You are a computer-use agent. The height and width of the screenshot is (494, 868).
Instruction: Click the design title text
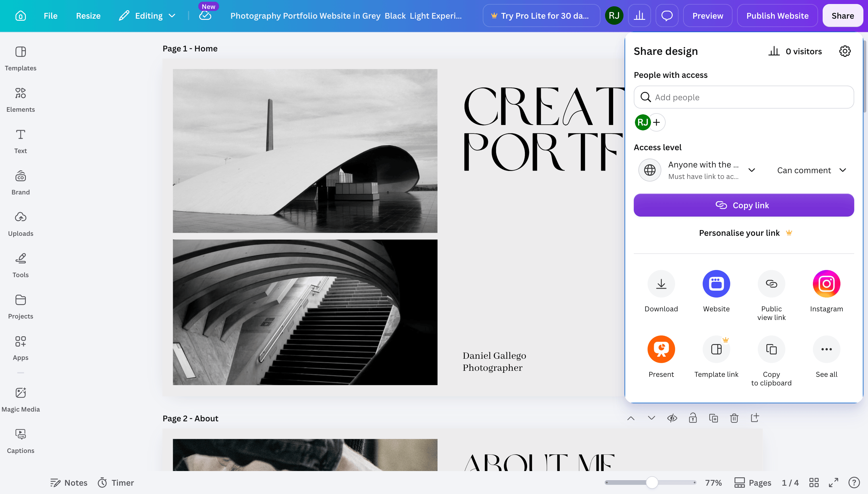point(346,16)
